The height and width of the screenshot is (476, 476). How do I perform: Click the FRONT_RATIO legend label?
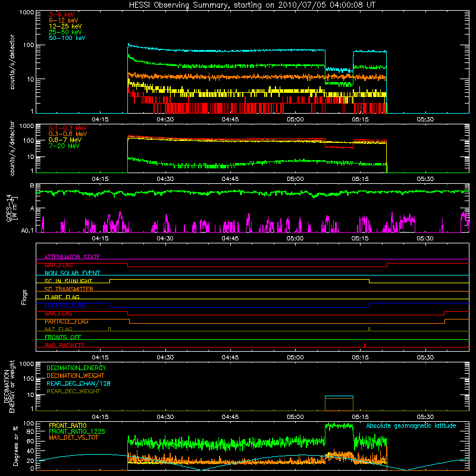(x=68, y=425)
